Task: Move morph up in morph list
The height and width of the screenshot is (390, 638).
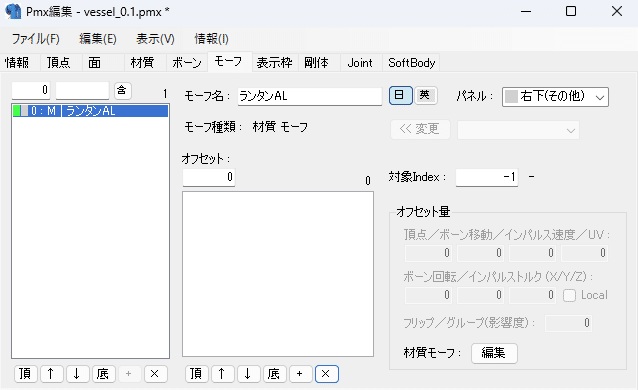Action: point(50,374)
